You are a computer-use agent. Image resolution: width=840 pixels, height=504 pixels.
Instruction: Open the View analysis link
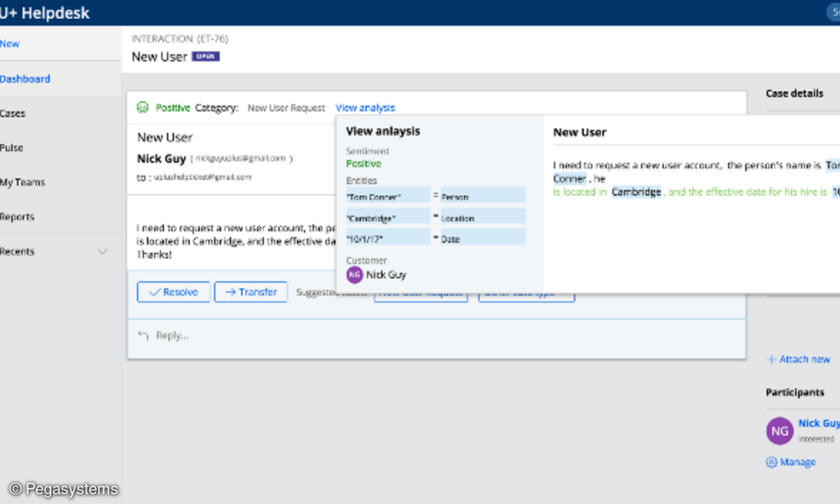(365, 108)
